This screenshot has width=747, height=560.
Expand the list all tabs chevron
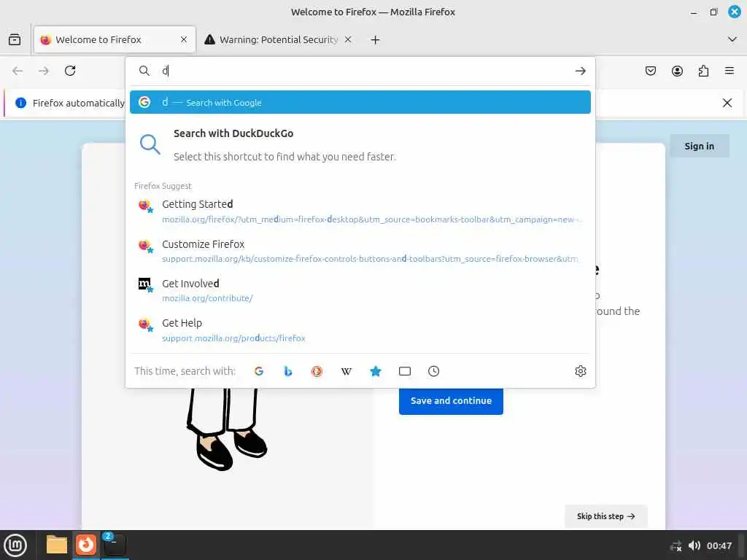[x=732, y=39]
